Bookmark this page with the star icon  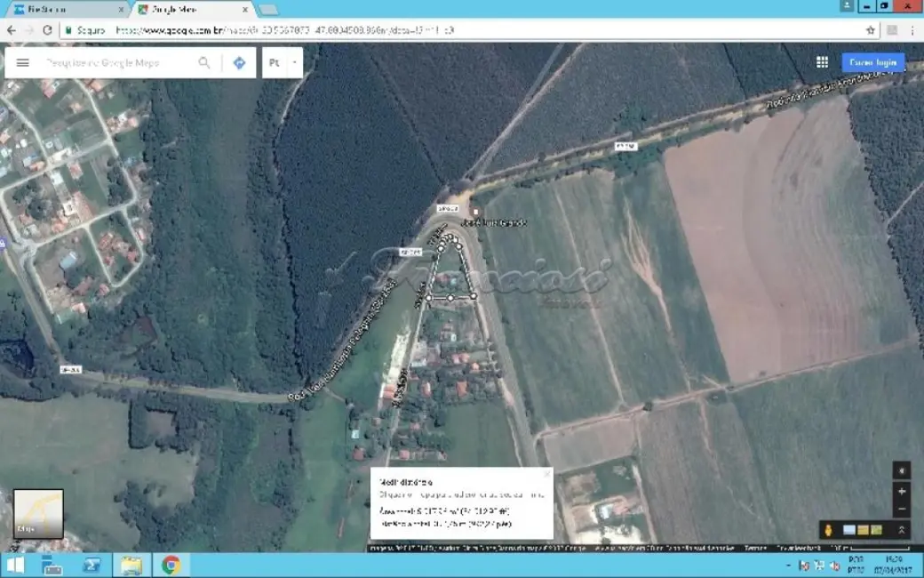pos(871,29)
